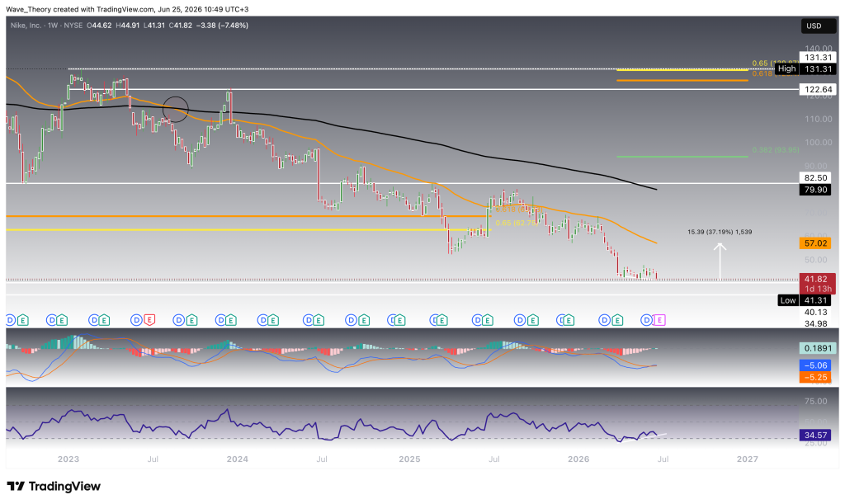The height and width of the screenshot is (504, 845).
Task: Click the dividend D marker beside red E
Action: (x=136, y=320)
